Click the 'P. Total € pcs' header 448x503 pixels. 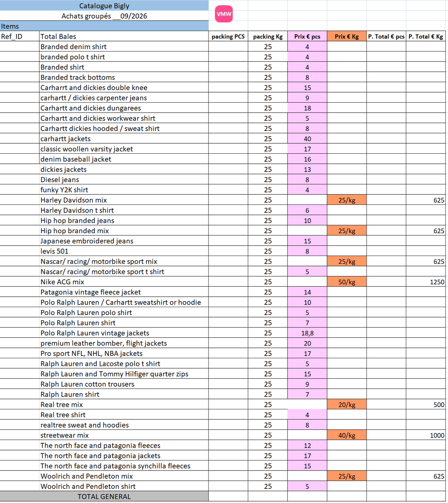[x=386, y=36]
